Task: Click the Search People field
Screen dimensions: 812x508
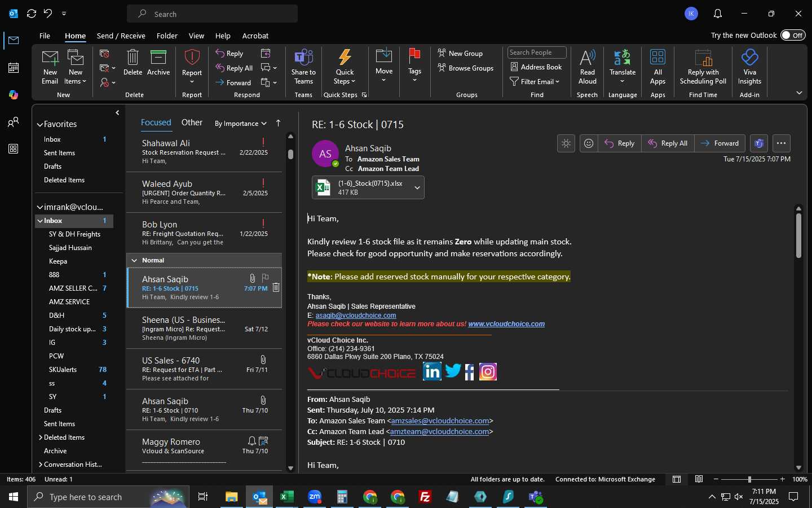Action: (537, 52)
